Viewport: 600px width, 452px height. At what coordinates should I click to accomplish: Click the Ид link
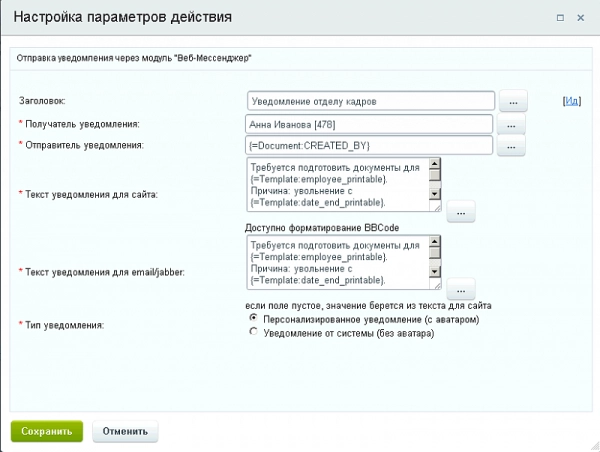pos(572,102)
